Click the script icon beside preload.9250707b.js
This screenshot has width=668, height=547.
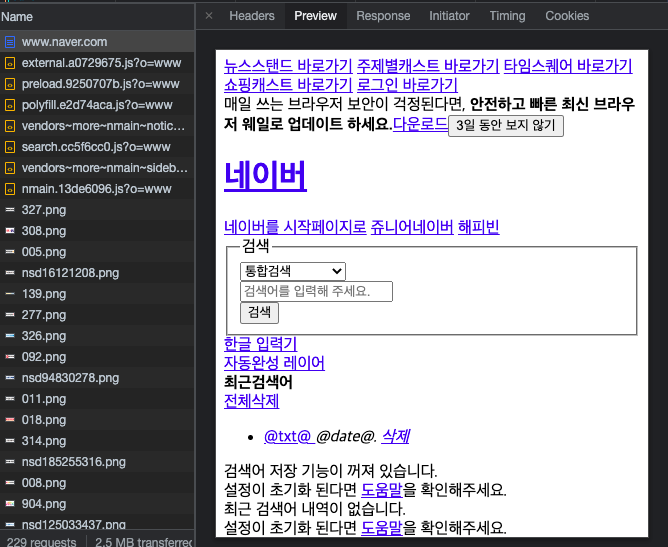coord(10,84)
